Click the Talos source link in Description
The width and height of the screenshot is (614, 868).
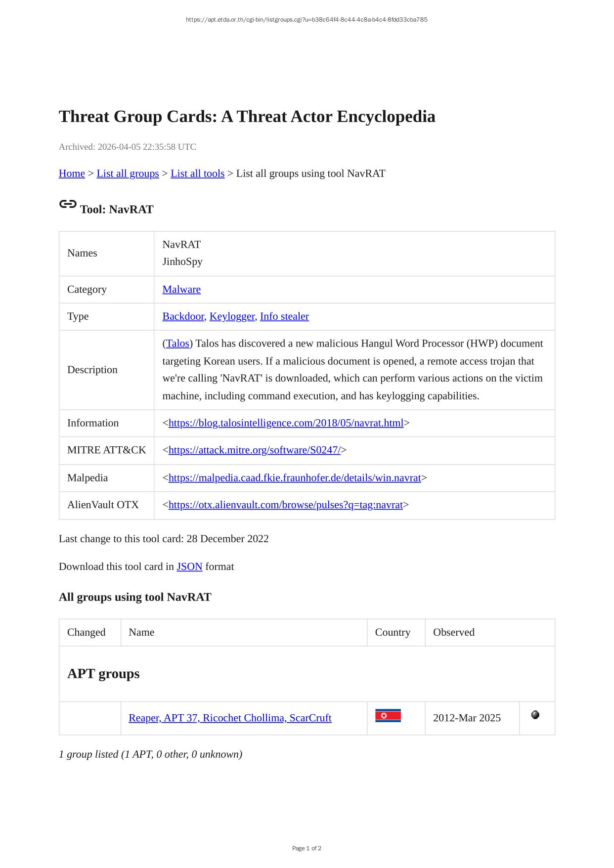click(x=177, y=344)
